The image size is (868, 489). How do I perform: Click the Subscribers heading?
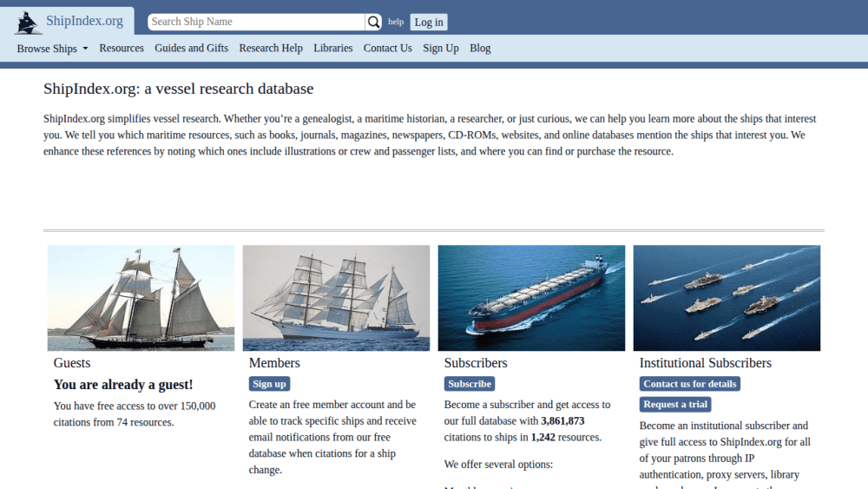pyautogui.click(x=476, y=363)
